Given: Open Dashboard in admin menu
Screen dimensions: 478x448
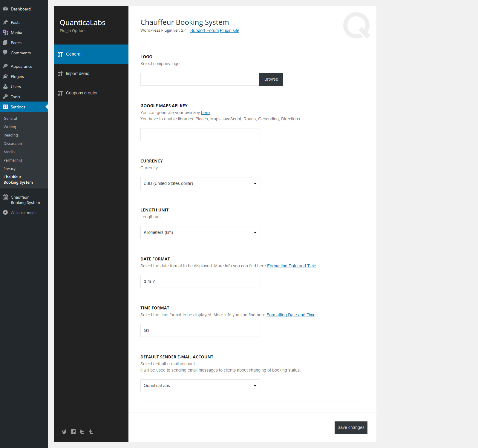Looking at the screenshot, I should pyautogui.click(x=24, y=9).
